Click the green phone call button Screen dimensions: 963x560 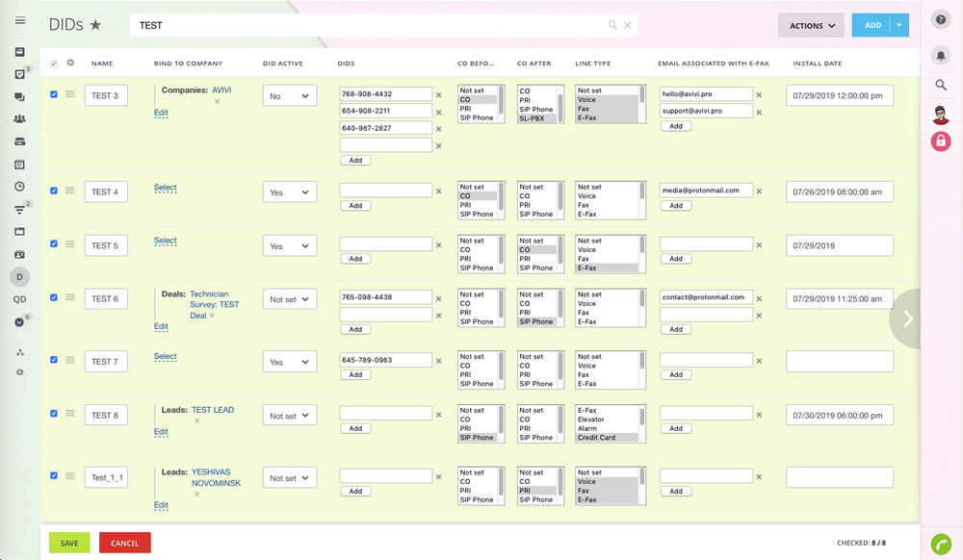[941, 544]
